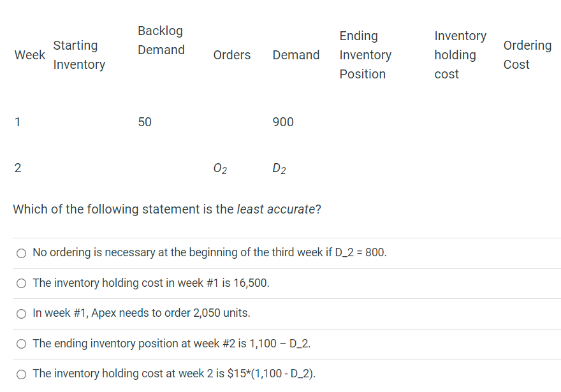This screenshot has height=392, width=561.
Task: Click the week 1 row number
Action: 18,122
